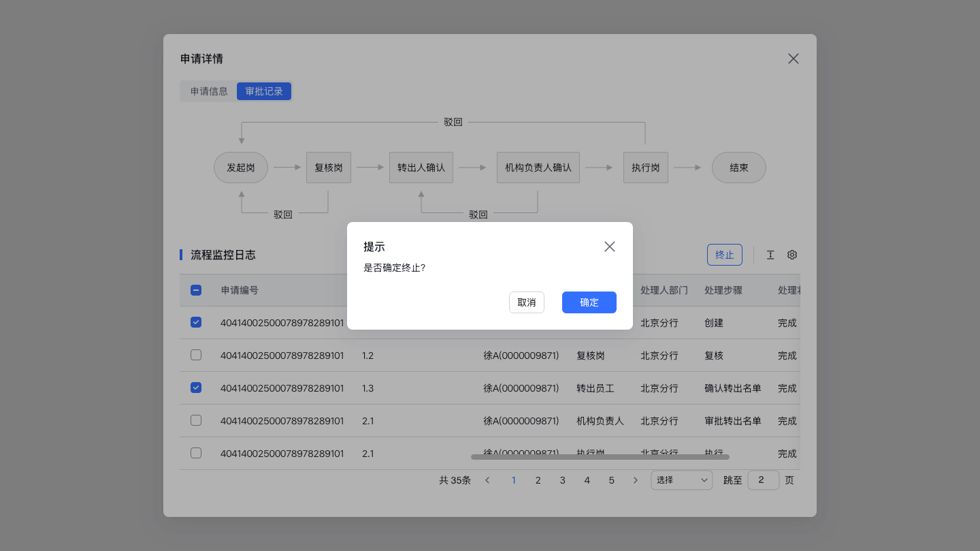The width and height of the screenshot is (980, 551).
Task: Uncheck the checkbox for row 1.3
Action: coord(196,388)
